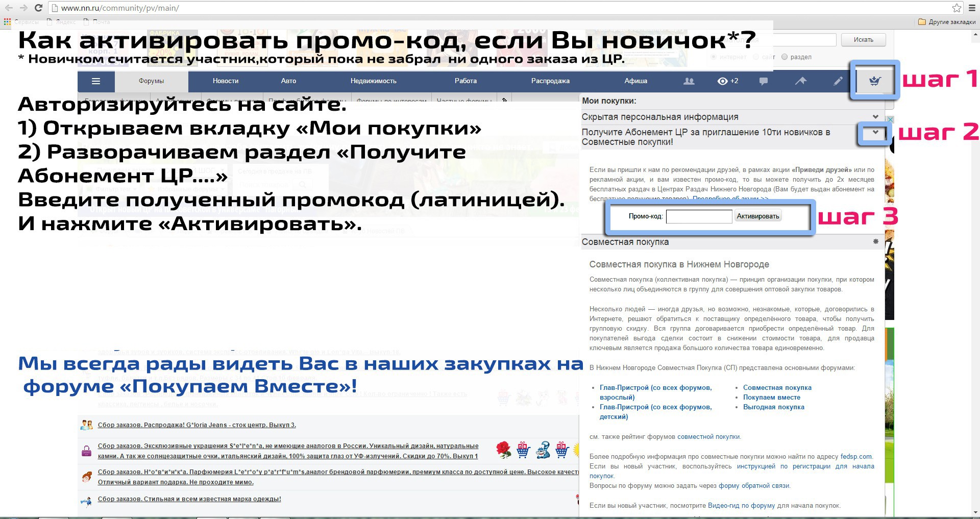Click the skater icon beside Стильная марка одежды topic
This screenshot has height=519, width=980.
point(86,501)
